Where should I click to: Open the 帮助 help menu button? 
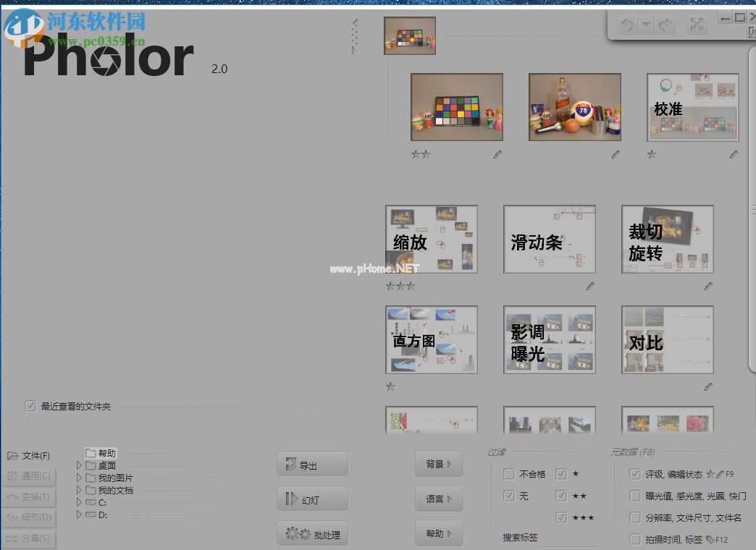pyautogui.click(x=439, y=534)
